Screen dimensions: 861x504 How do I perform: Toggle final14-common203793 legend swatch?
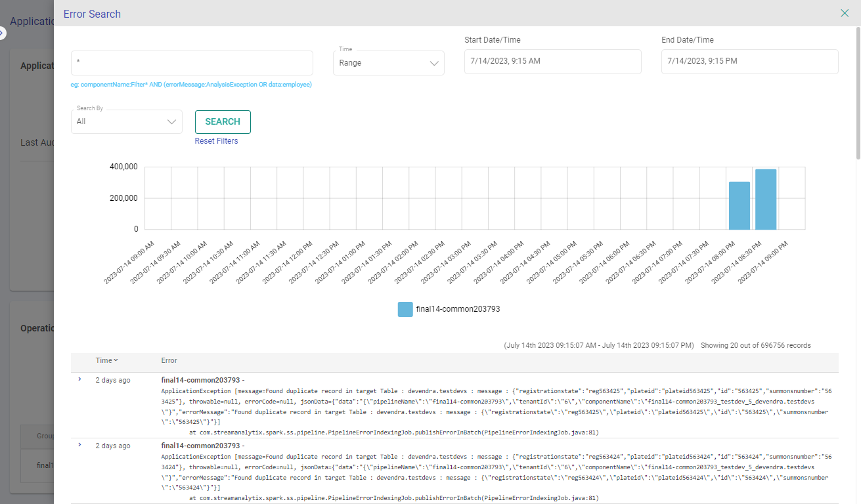point(405,309)
